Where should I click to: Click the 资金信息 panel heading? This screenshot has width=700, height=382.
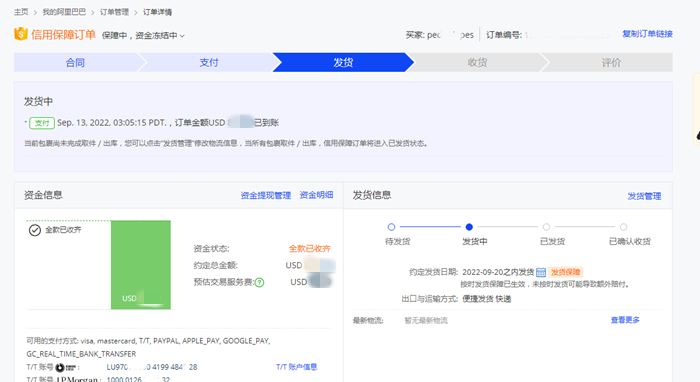43,195
